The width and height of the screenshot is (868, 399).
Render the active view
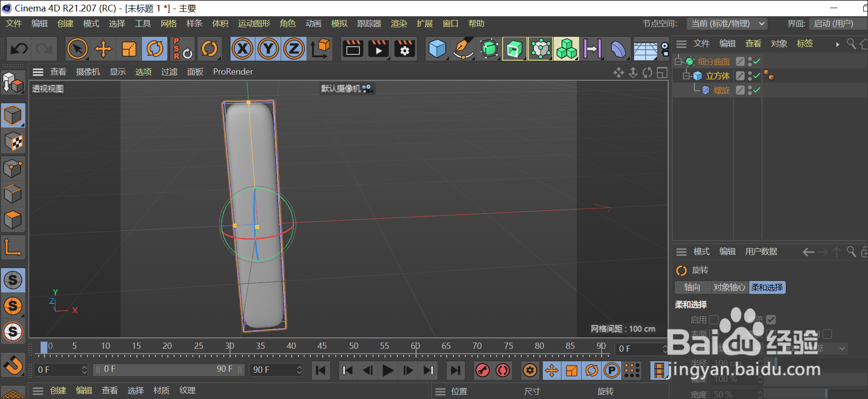353,49
